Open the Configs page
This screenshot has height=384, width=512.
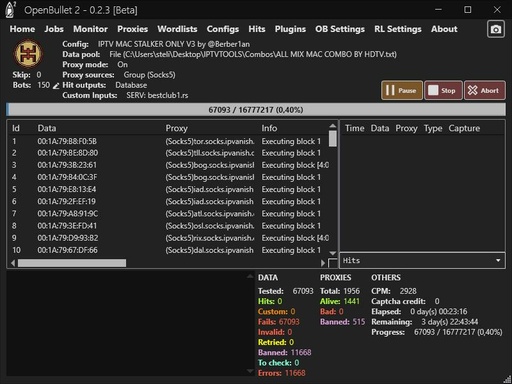point(223,29)
